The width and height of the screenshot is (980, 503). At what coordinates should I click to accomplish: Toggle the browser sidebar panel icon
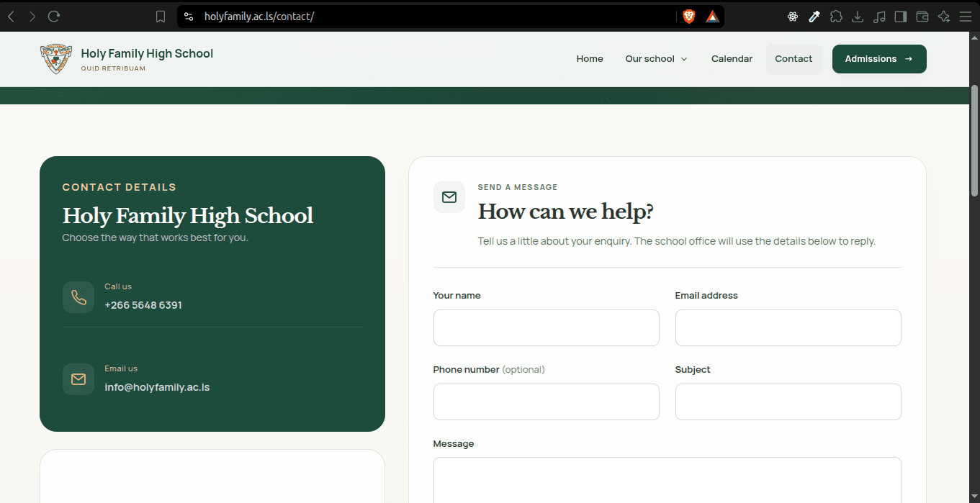click(x=901, y=17)
